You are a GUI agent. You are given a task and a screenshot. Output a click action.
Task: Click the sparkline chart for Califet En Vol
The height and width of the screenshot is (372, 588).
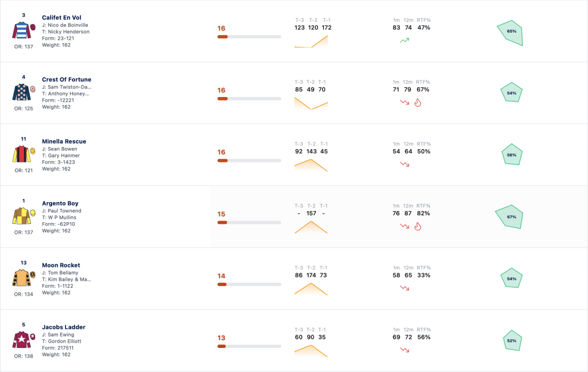(x=311, y=42)
